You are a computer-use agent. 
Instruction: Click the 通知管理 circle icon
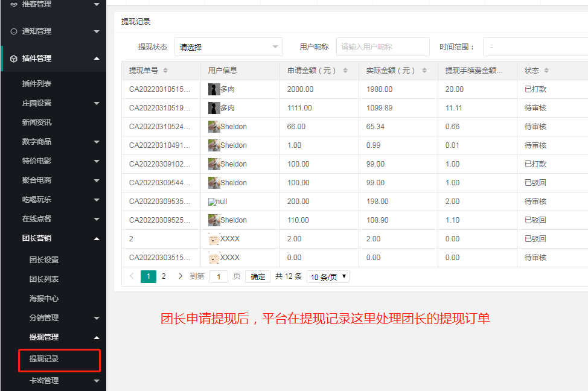14,31
